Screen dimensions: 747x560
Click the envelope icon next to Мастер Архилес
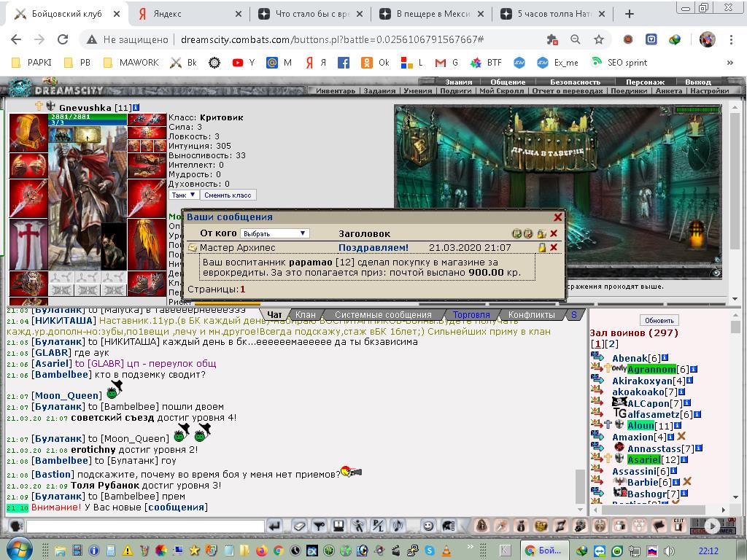tap(193, 248)
